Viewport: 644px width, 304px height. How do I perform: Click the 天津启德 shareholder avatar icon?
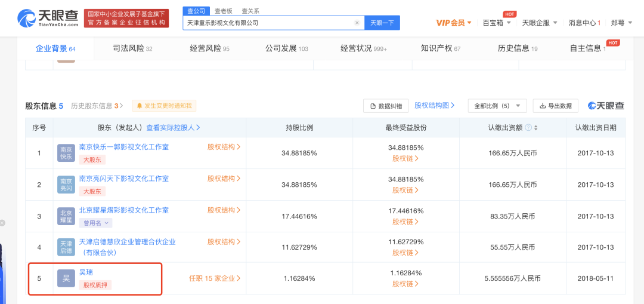[66, 247]
